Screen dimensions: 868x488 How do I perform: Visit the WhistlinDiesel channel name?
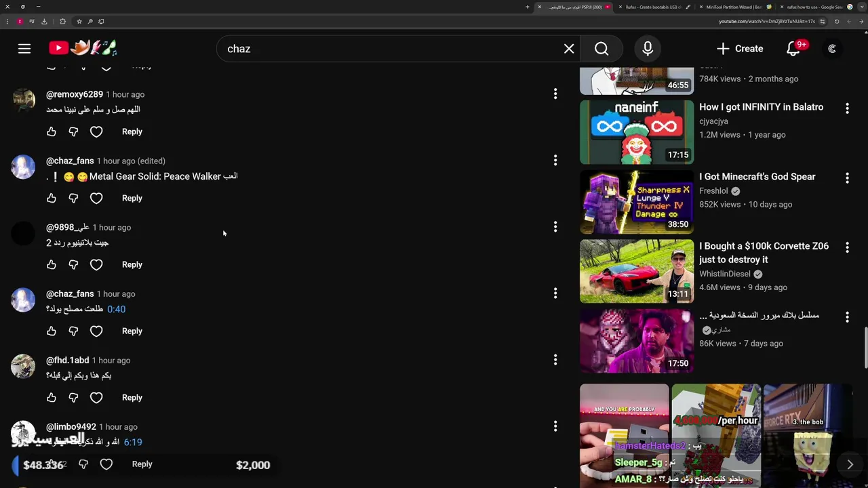[x=724, y=274]
